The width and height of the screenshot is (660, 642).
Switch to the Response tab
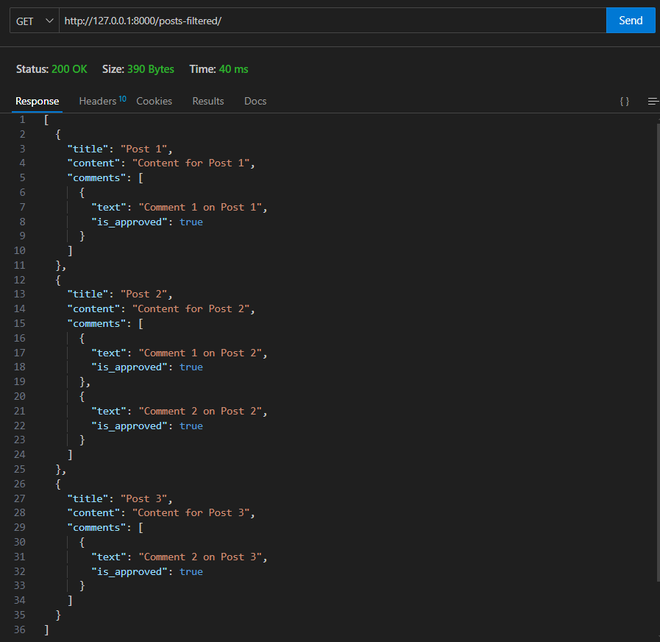coord(37,101)
